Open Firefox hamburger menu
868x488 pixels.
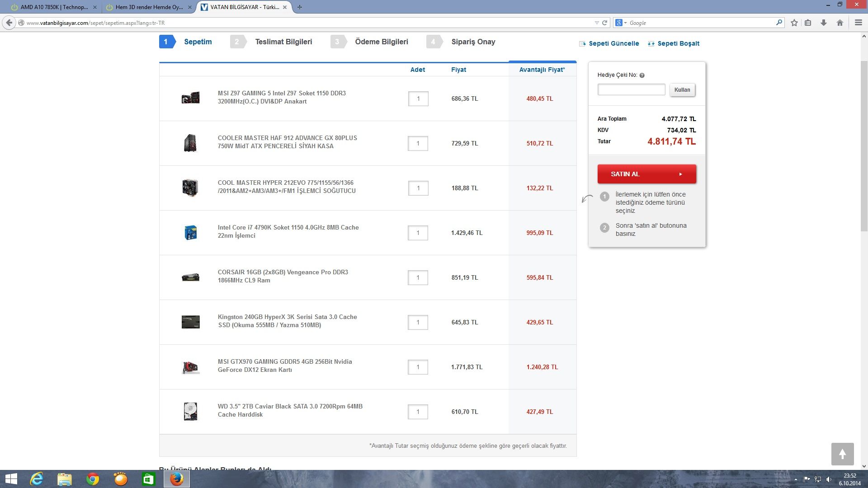[x=858, y=23]
